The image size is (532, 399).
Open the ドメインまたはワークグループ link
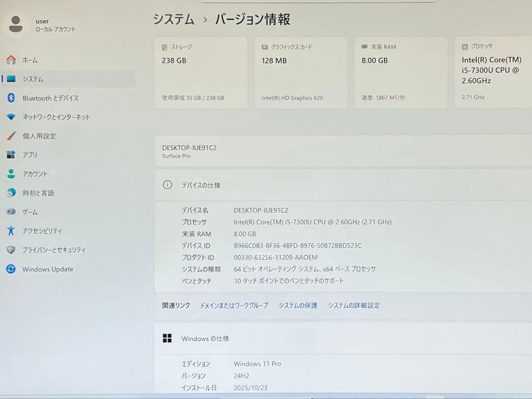(233, 305)
